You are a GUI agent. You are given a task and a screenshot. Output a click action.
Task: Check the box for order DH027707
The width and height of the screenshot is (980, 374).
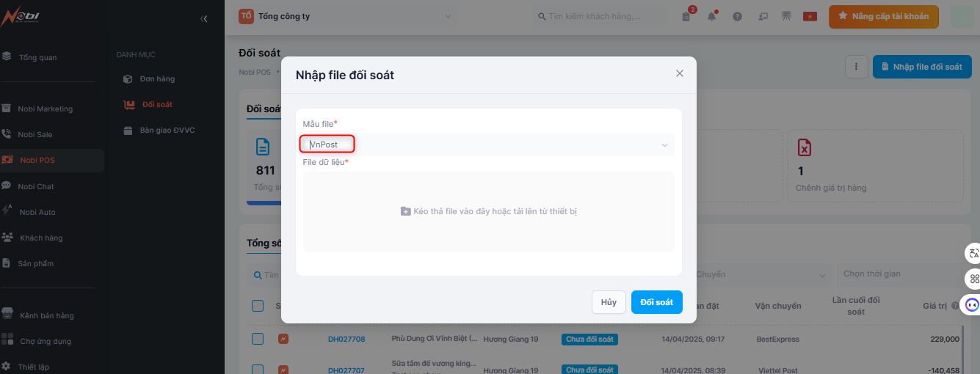click(258, 370)
